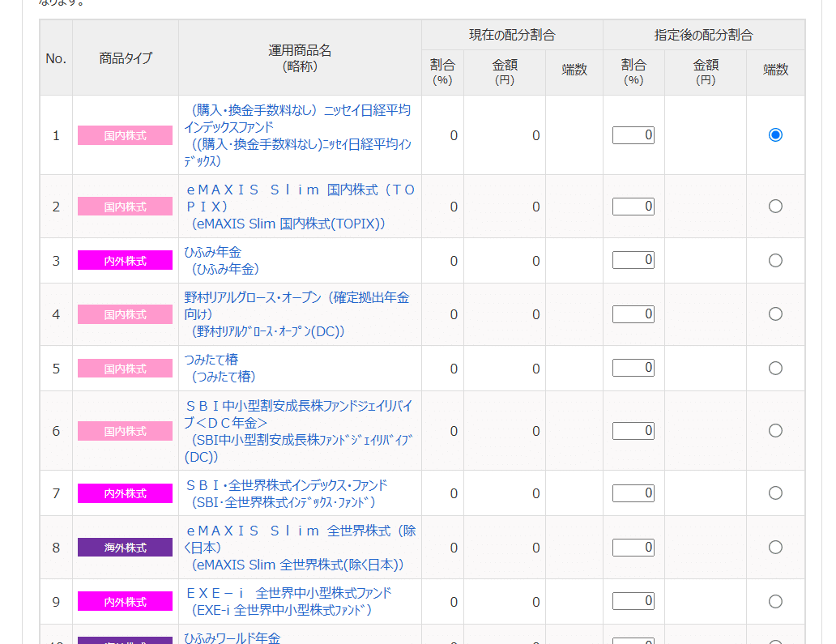Viewport: 836px width, 644px height.
Task: Click 割合 input for eMAXIS Slim 全世界株式(除く日本)
Action: (x=633, y=548)
